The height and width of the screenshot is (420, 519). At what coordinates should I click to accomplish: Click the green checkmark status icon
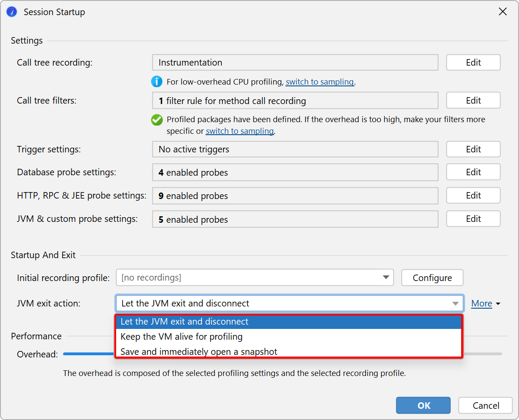click(157, 120)
